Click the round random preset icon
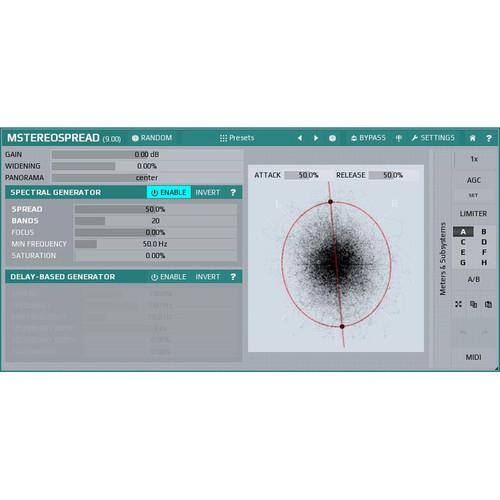This screenshot has height=500, width=500. coord(332,138)
